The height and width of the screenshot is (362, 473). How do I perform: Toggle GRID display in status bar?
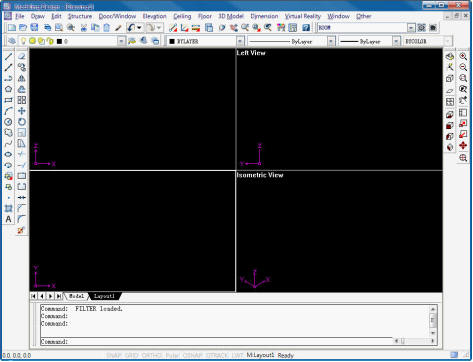tap(131, 355)
